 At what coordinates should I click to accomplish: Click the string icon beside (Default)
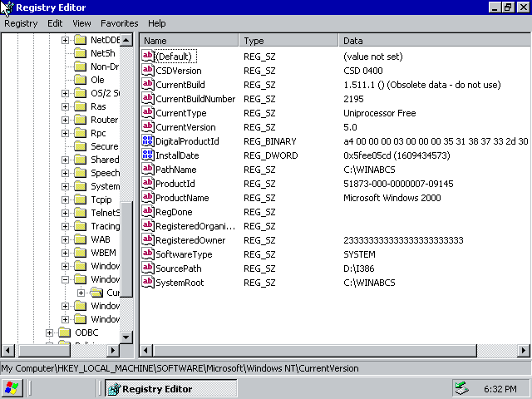[148, 57]
